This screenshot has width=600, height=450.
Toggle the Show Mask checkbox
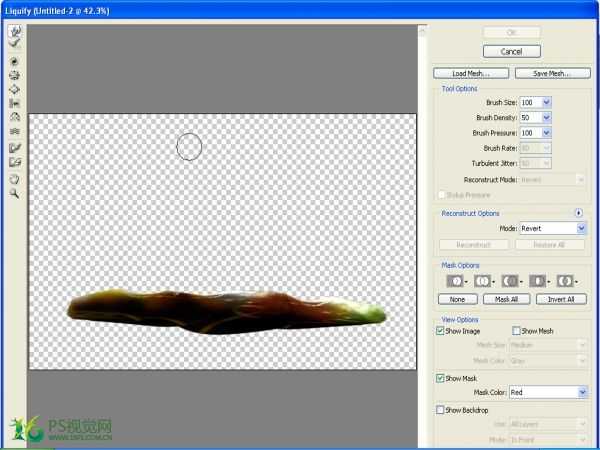(440, 378)
